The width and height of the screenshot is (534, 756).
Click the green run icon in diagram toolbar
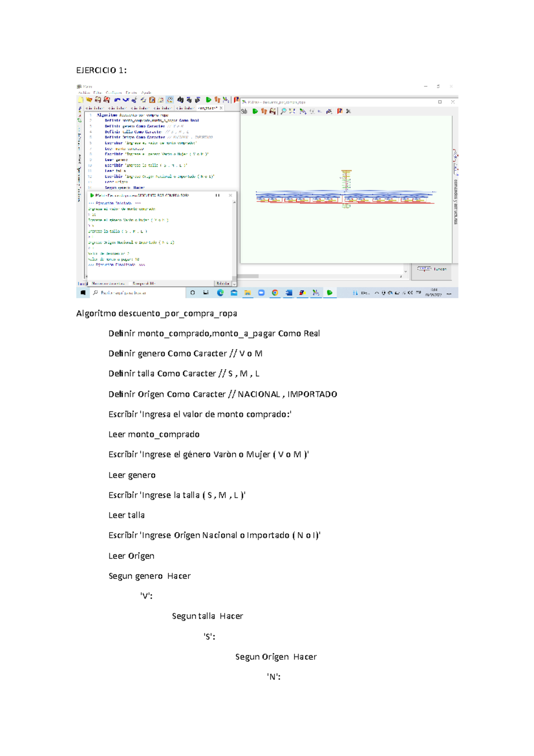[255, 111]
